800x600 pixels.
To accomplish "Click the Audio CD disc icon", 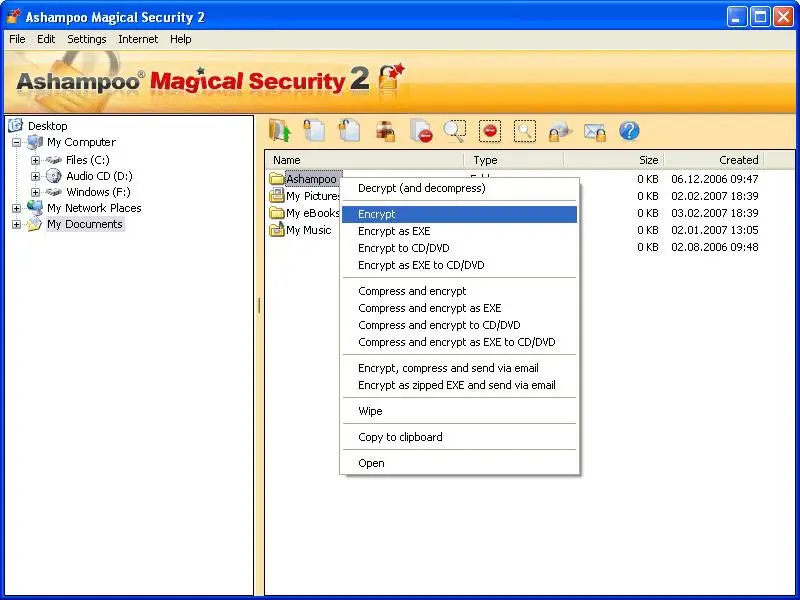I will 54,176.
